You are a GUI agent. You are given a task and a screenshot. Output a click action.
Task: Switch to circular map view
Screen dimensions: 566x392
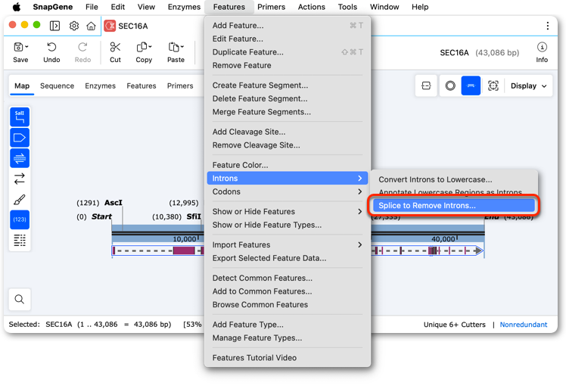(x=450, y=86)
